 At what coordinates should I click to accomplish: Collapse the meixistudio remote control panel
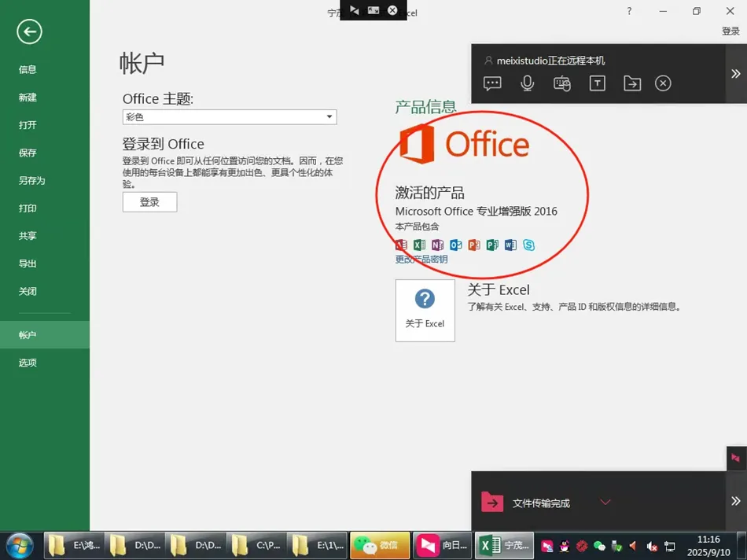736,73
